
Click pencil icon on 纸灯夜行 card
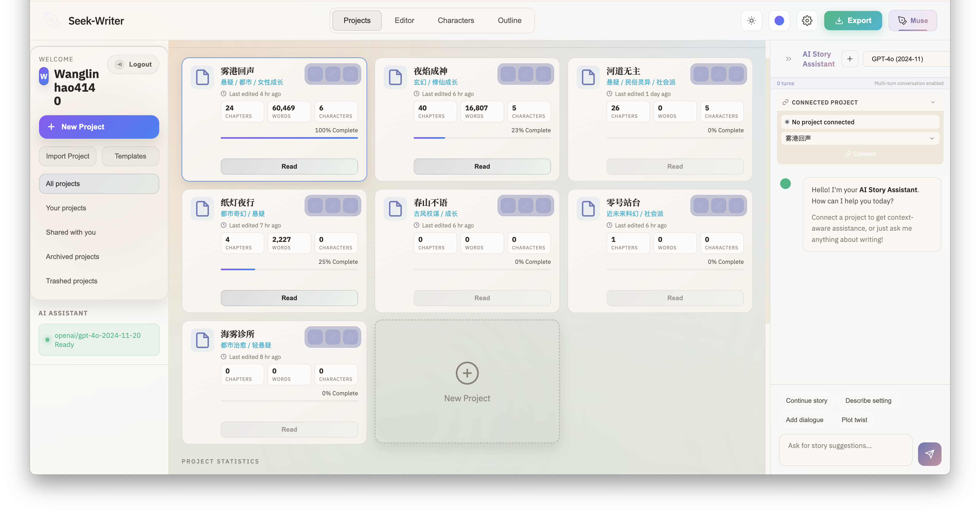[333, 206]
